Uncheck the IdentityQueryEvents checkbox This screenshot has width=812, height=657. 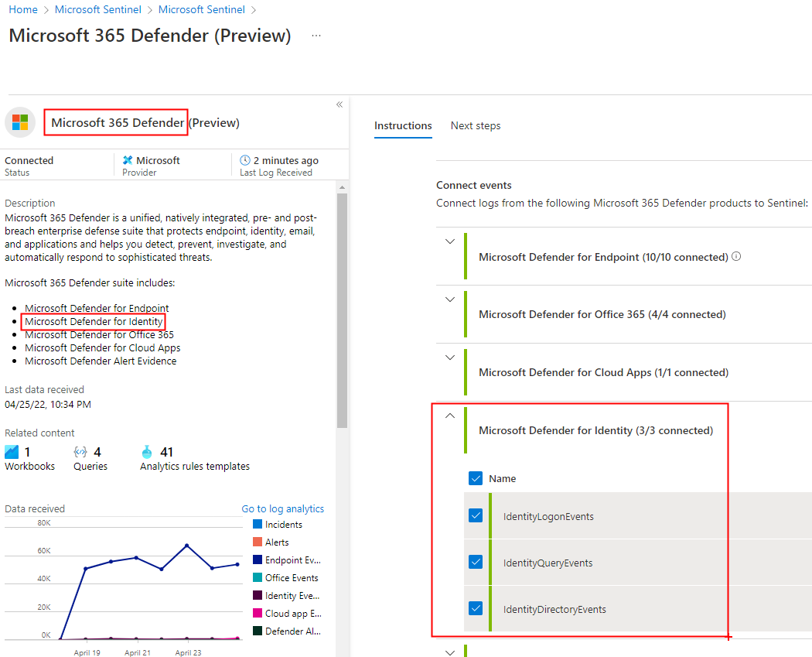[x=476, y=562]
